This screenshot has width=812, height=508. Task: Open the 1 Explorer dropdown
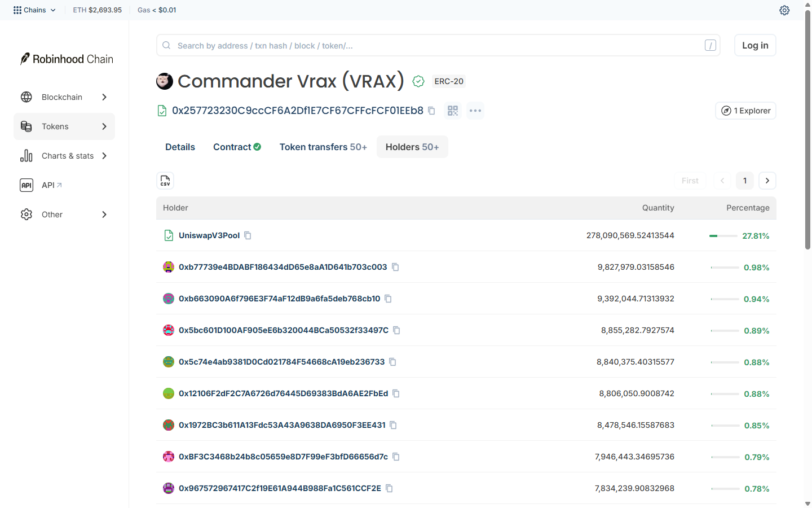point(745,111)
